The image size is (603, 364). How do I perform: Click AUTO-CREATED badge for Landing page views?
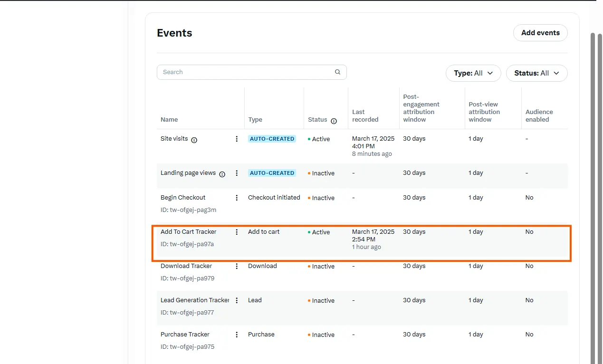coord(272,173)
